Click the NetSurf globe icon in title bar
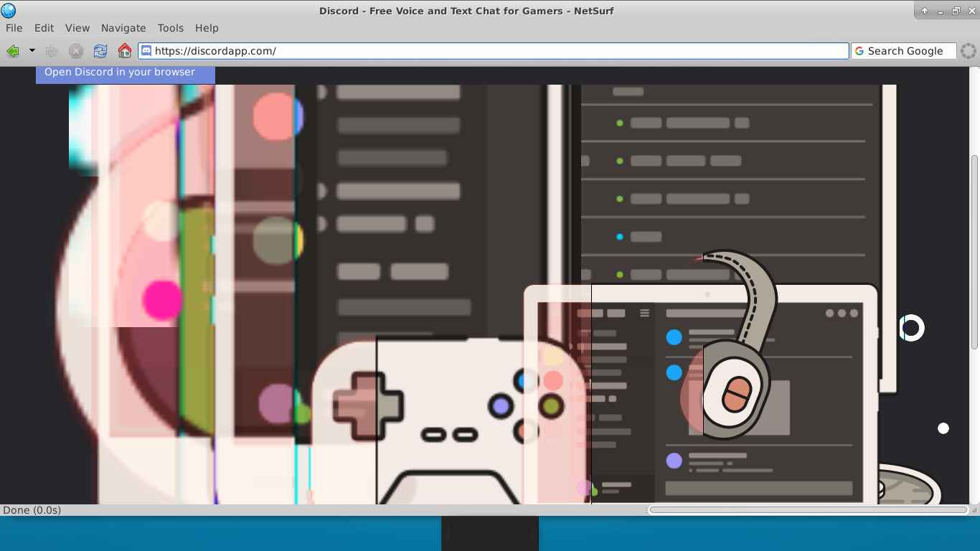 tap(9, 11)
